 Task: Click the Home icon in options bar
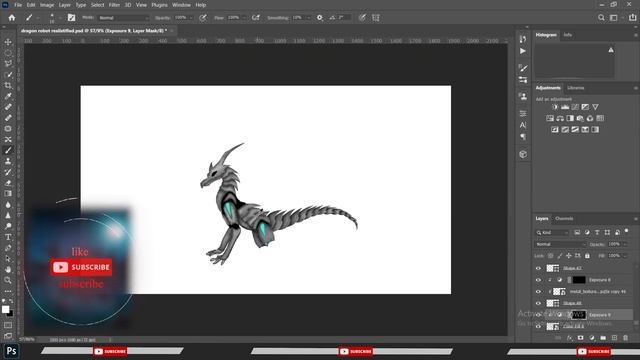point(12,18)
